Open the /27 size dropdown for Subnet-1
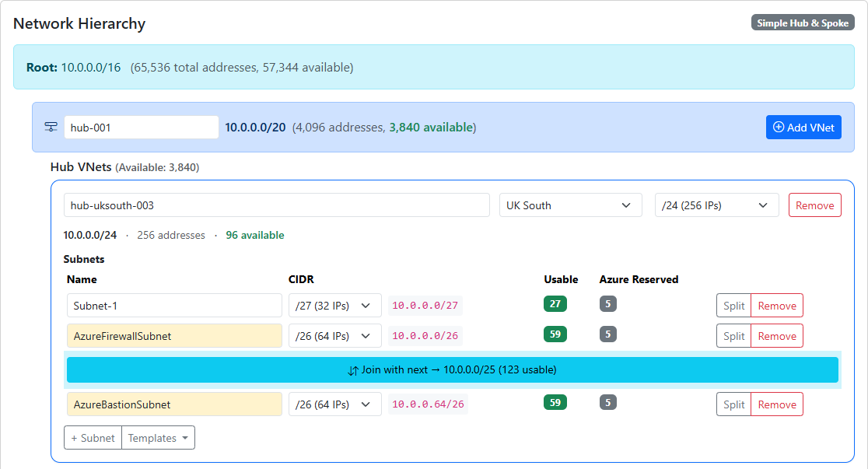 pyautogui.click(x=334, y=305)
